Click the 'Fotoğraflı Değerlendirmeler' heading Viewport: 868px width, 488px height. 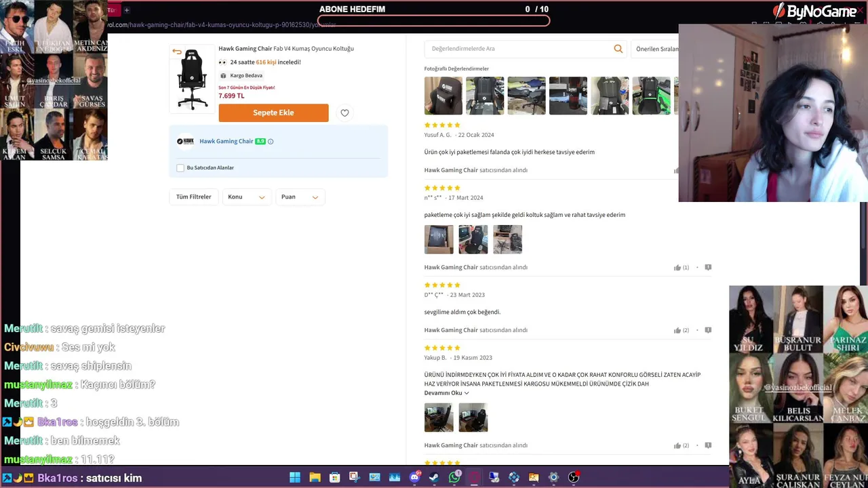456,69
